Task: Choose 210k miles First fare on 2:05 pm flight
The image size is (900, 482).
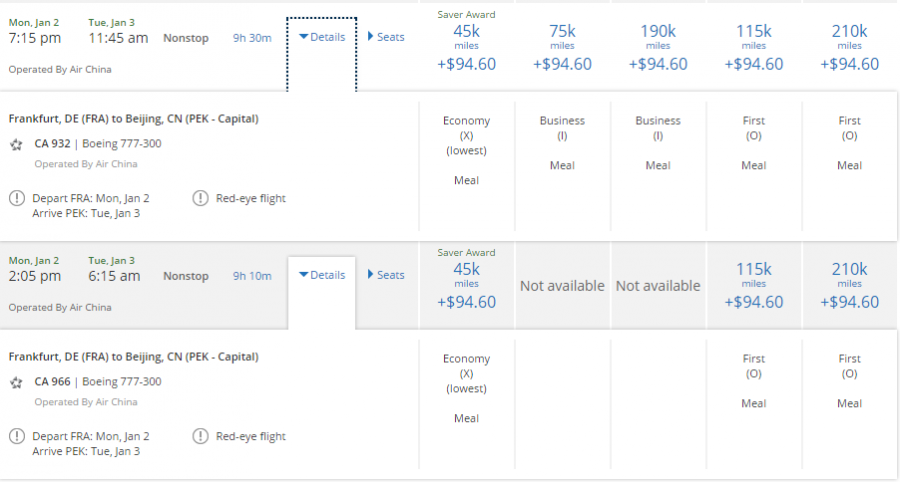Action: click(850, 285)
